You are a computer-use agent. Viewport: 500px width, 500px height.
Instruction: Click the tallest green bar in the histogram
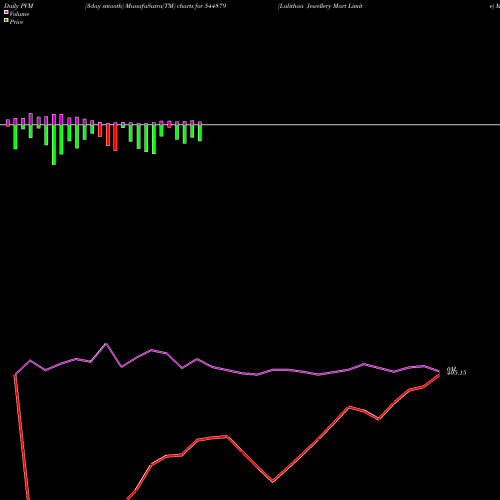coord(54,145)
